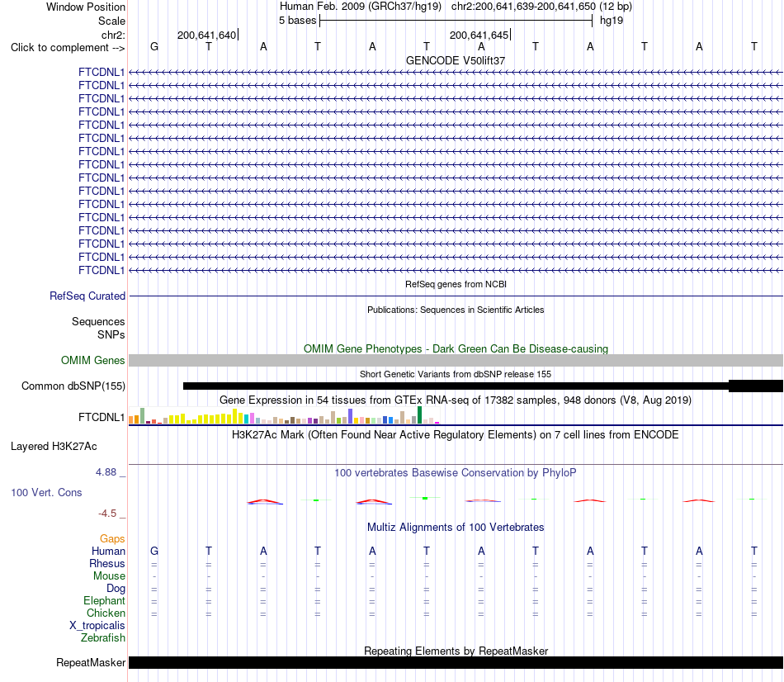Viewport: 784px width, 682px height.
Task: Open the RefSeq Curated track label
Action: (87, 296)
